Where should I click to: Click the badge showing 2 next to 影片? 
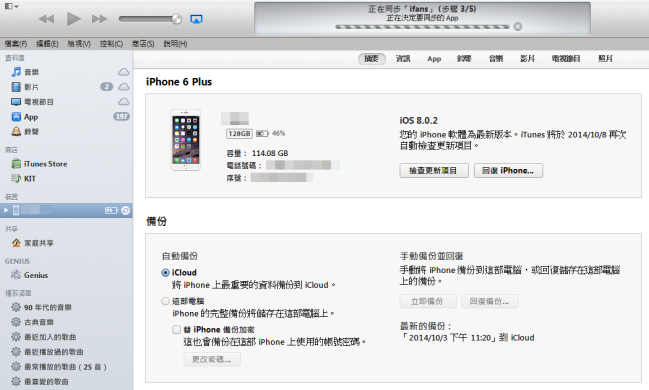(106, 87)
